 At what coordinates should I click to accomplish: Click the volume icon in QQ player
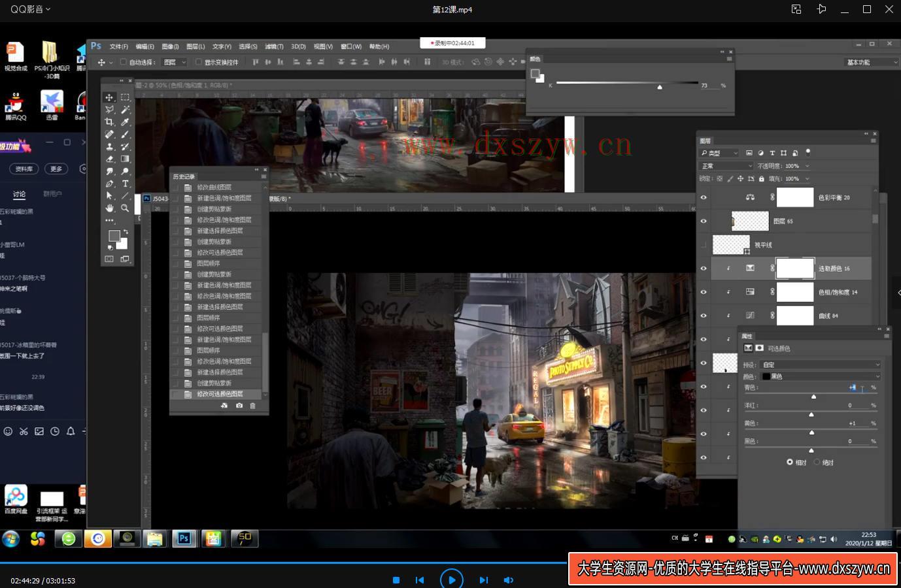pyautogui.click(x=508, y=580)
